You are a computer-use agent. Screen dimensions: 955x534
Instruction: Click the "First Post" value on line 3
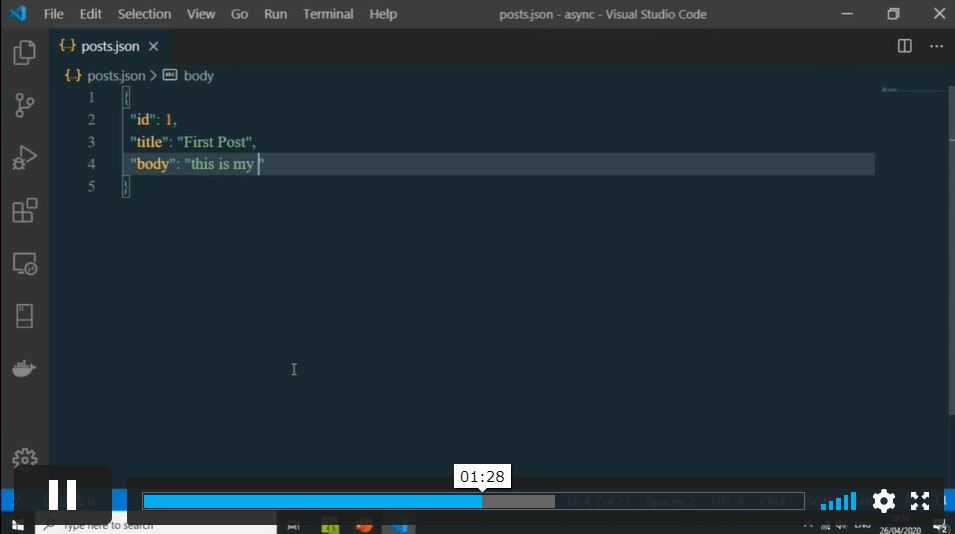tap(215, 142)
